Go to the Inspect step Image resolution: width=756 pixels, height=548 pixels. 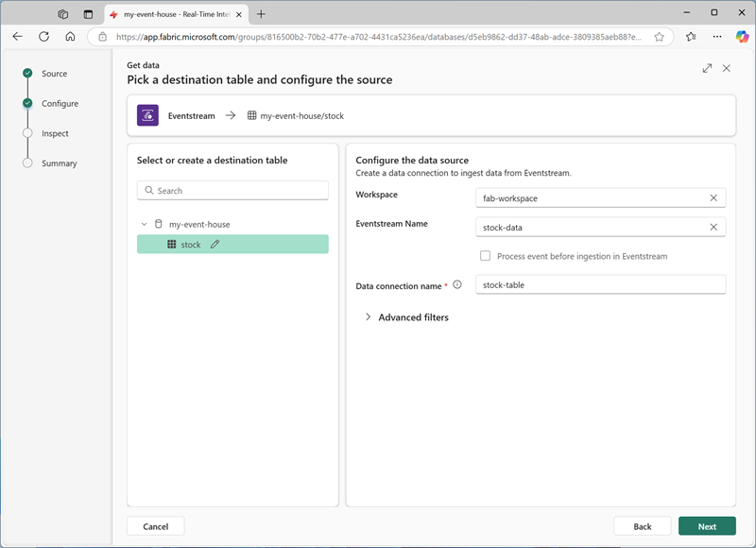click(x=55, y=133)
